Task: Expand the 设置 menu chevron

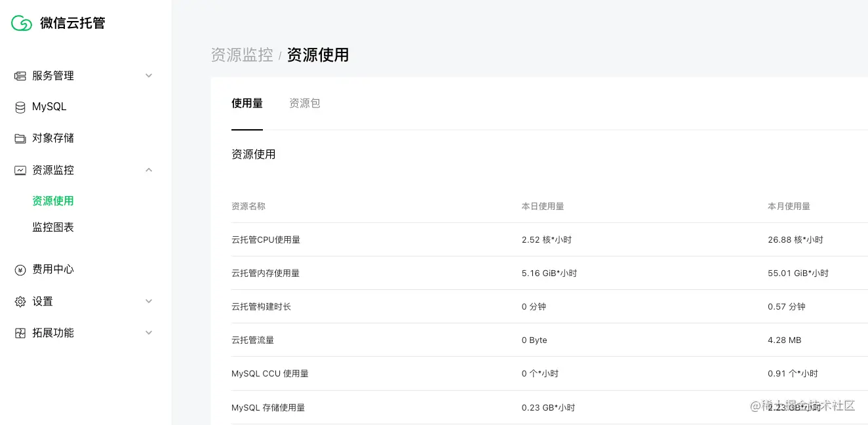Action: (149, 301)
